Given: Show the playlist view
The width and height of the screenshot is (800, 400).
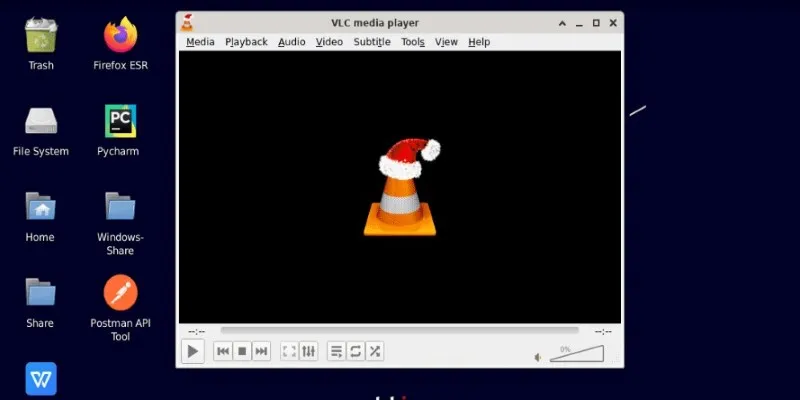Looking at the screenshot, I should (x=336, y=351).
